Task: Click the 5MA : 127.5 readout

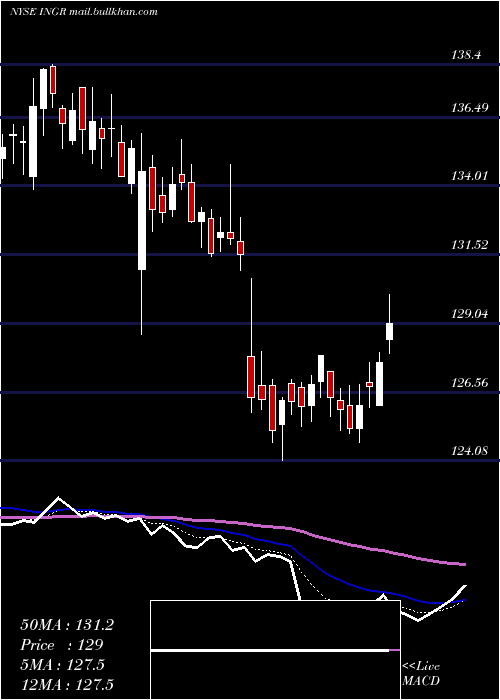Action: (x=62, y=665)
